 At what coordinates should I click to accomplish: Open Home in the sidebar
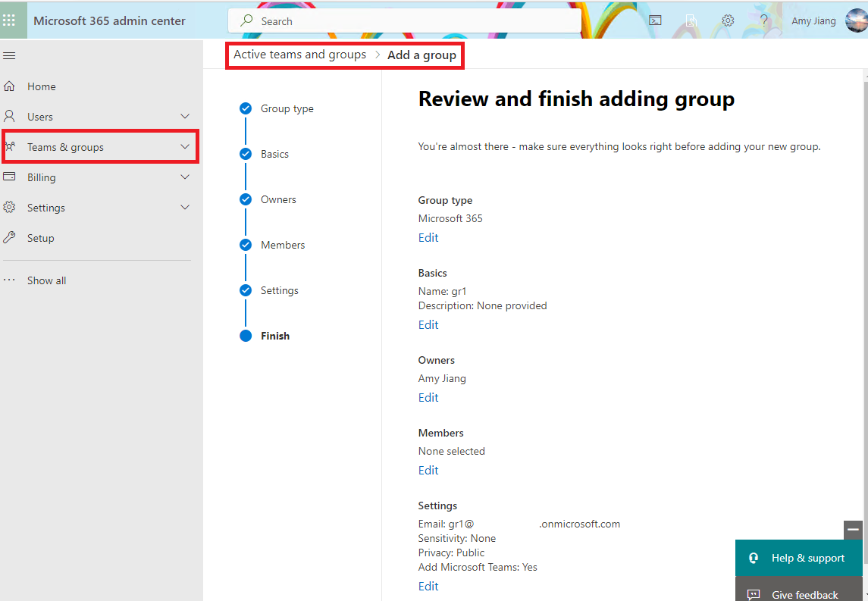pos(42,86)
